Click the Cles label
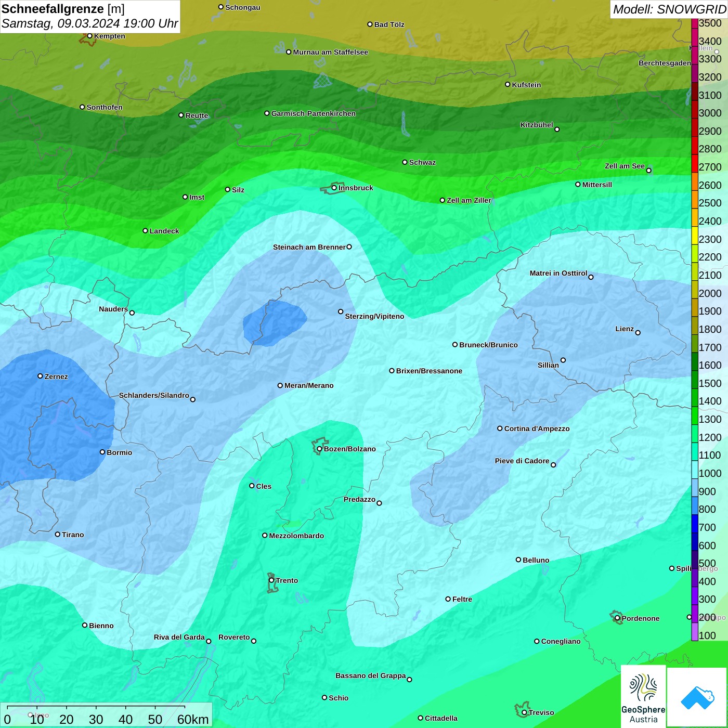This screenshot has width=728, height=728. coord(264,486)
